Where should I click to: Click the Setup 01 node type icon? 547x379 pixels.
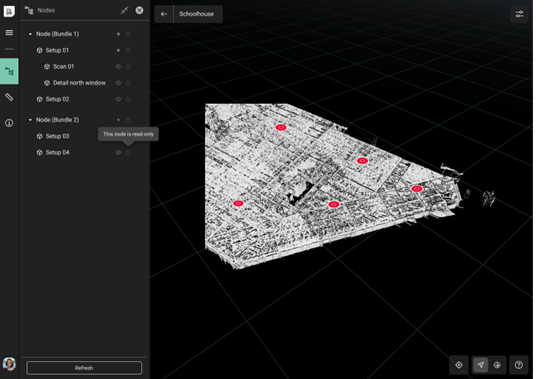[39, 50]
